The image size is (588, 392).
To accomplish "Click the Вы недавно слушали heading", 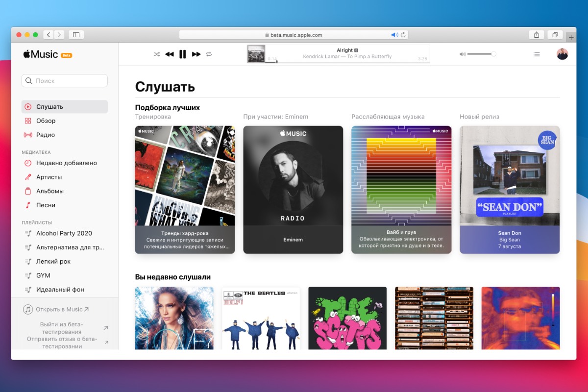I will [173, 277].
